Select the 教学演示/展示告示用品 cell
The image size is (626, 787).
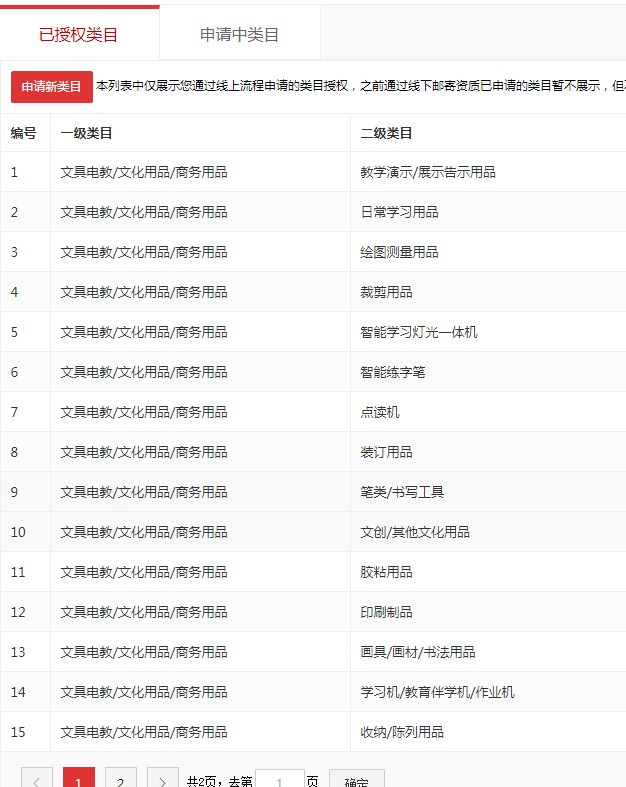tap(488, 172)
